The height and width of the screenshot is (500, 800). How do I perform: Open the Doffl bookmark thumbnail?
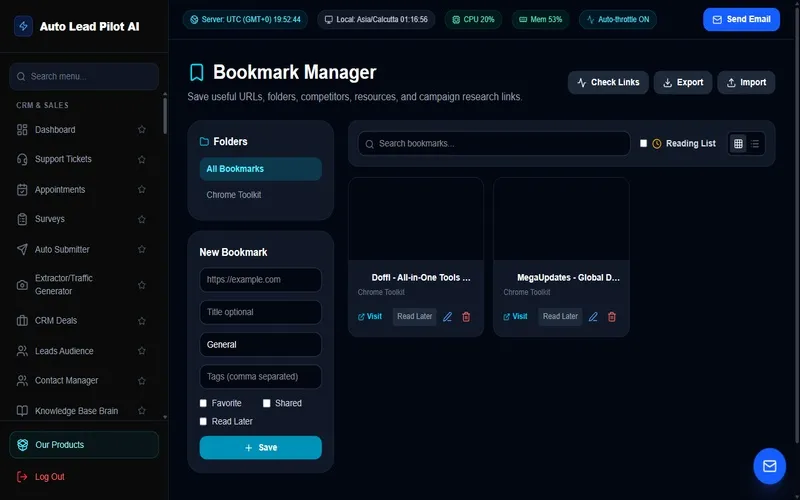pos(416,219)
